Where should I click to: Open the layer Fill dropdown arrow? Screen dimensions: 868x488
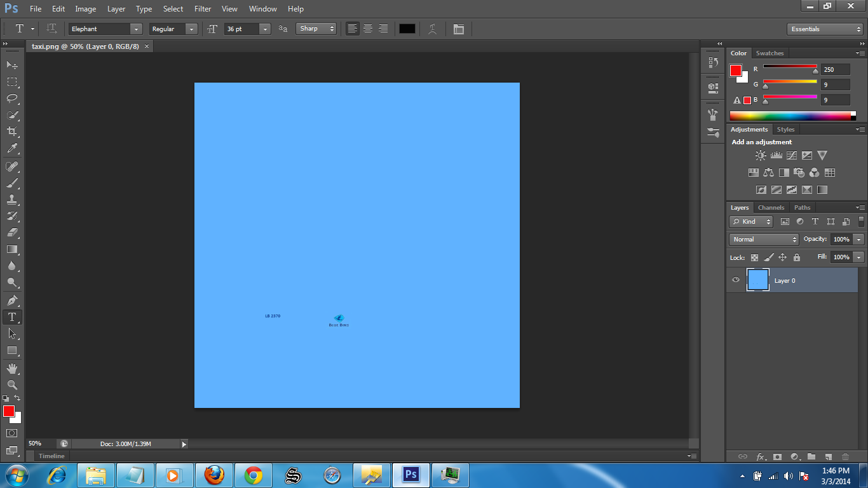(x=859, y=257)
